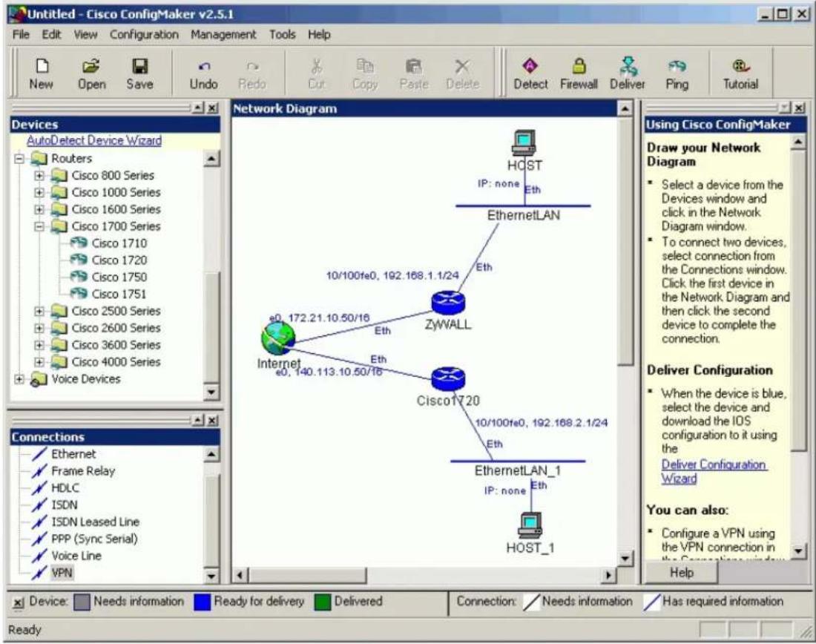Select the Internet globe in diagram
Image resolution: width=816 pixels, height=644 pixels.
pyautogui.click(x=278, y=338)
